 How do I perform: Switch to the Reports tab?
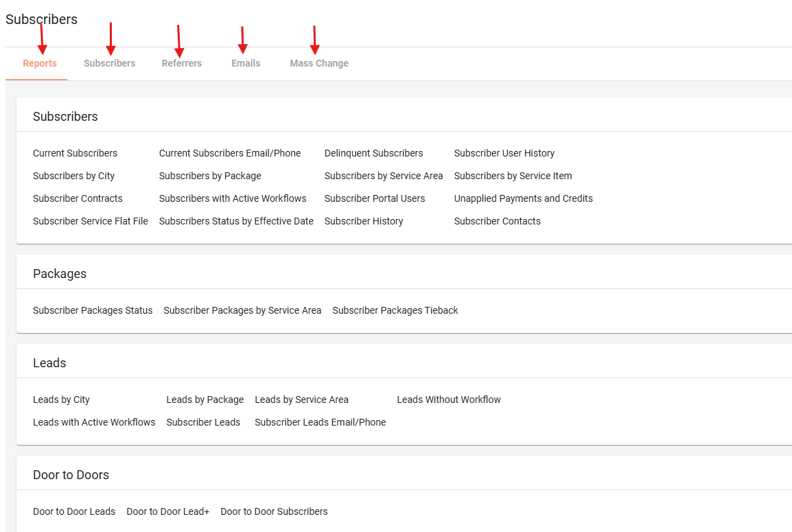[x=40, y=63]
